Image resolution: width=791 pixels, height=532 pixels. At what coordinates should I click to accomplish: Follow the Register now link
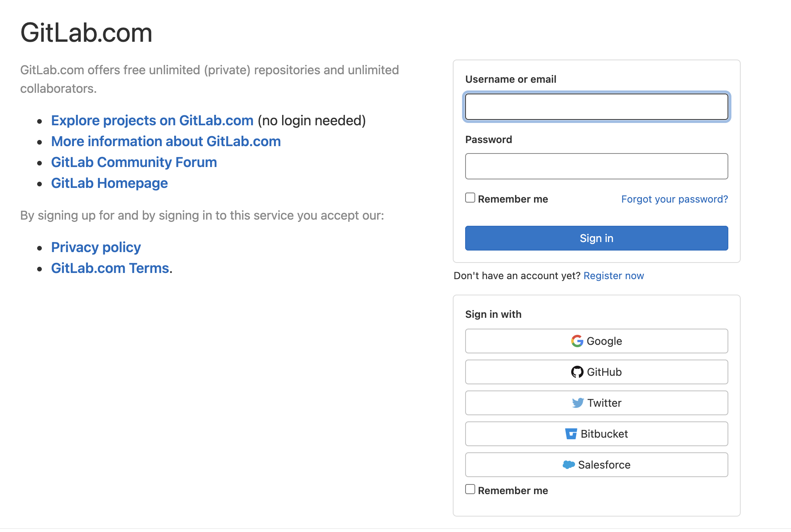click(613, 276)
